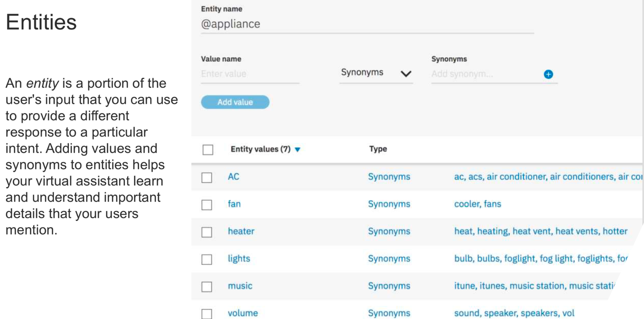Enable the lights row checkbox
This screenshot has height=319, width=644.
pos(207,259)
